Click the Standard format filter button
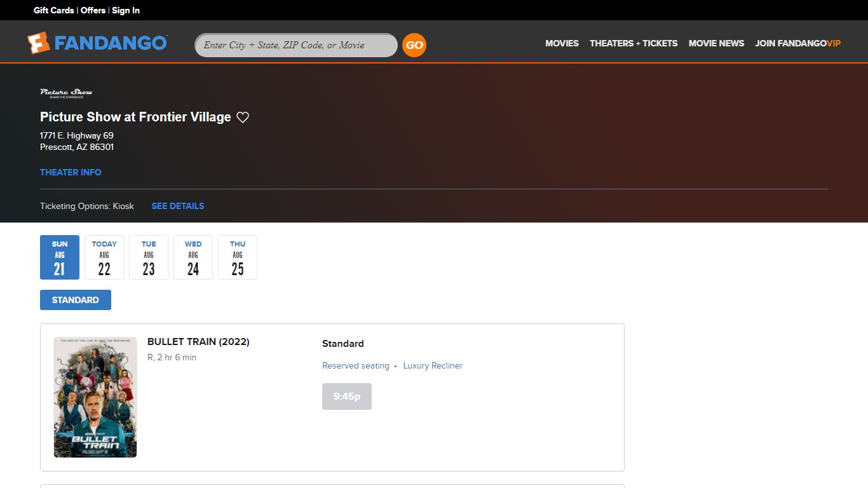This screenshot has width=868, height=488. click(76, 300)
